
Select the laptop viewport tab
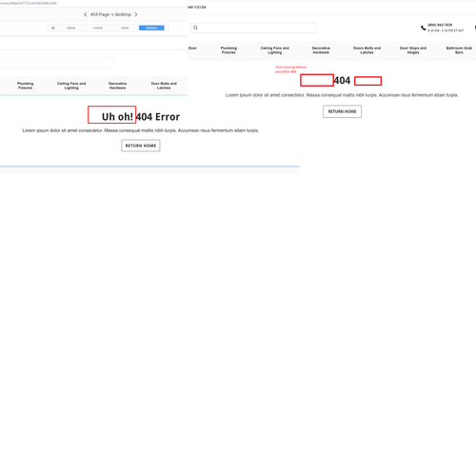coord(71,28)
